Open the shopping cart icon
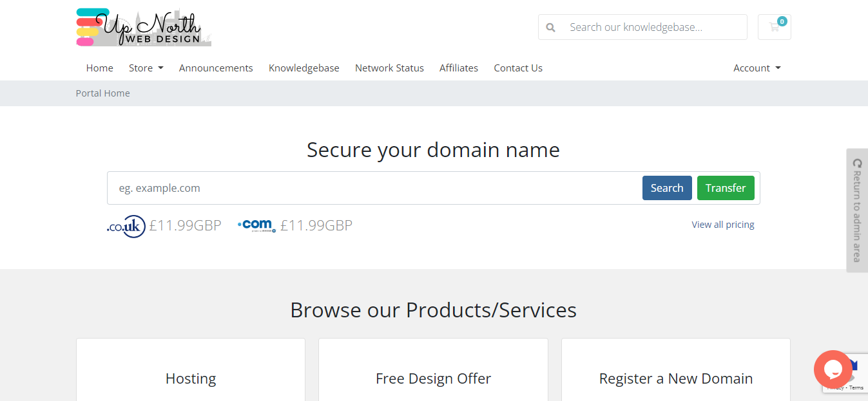Viewport: 868px width, 401px height. tap(774, 27)
